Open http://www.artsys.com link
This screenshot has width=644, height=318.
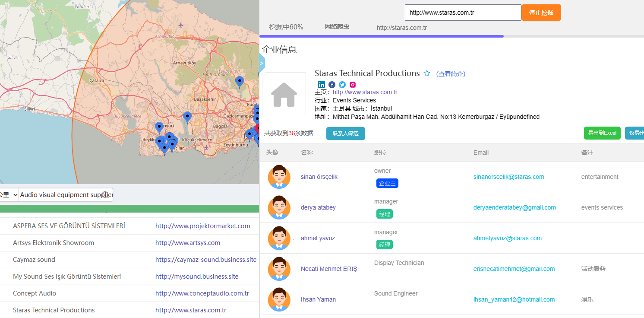coord(188,243)
